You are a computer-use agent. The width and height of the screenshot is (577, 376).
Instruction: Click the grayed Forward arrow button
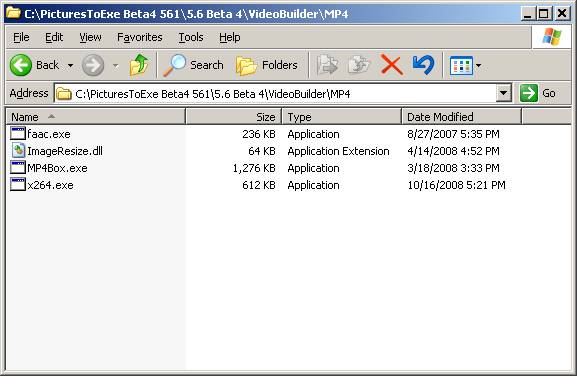point(93,65)
